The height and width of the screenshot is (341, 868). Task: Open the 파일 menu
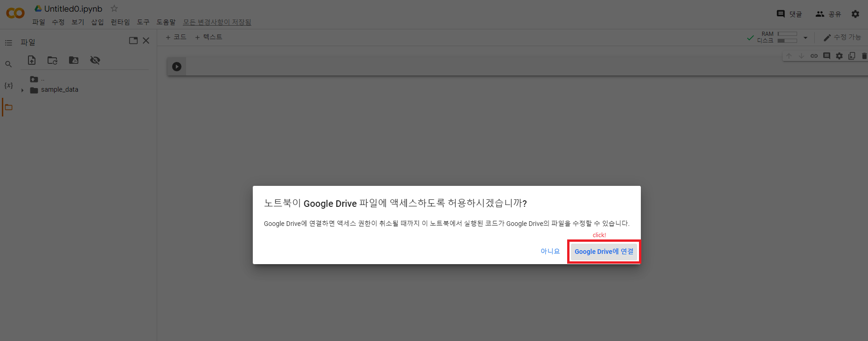39,22
